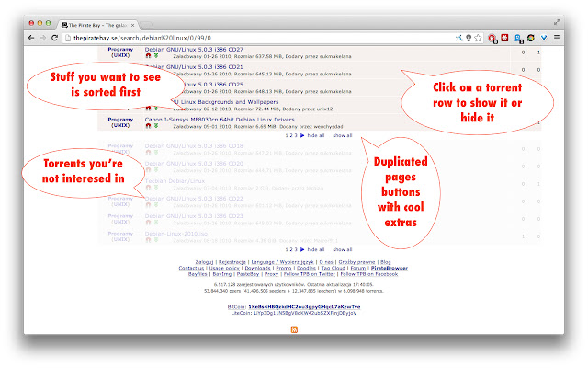Click the Contact us footer link
Screen dimensions: 588x368
pyautogui.click(x=191, y=268)
